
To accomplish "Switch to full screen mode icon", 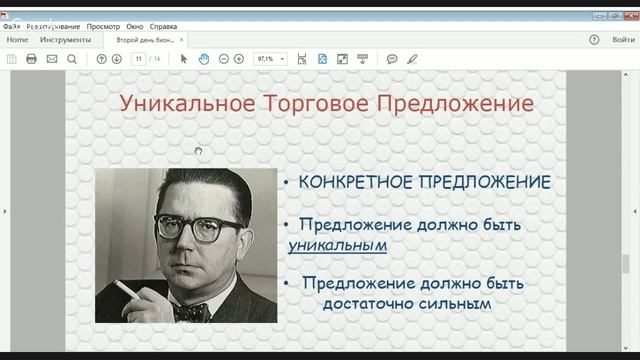I will (342, 59).
